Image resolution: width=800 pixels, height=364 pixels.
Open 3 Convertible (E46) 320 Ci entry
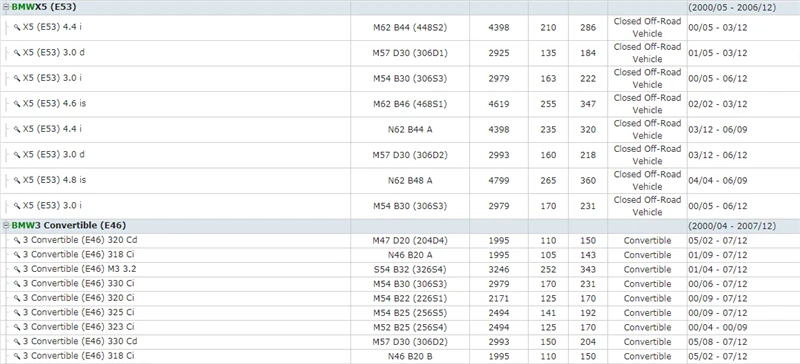click(x=79, y=298)
